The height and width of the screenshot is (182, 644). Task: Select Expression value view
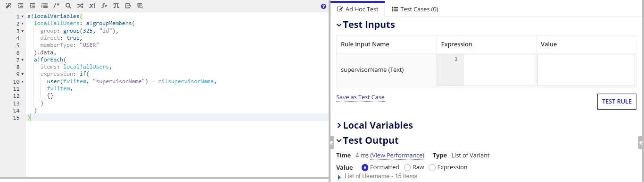point(432,167)
